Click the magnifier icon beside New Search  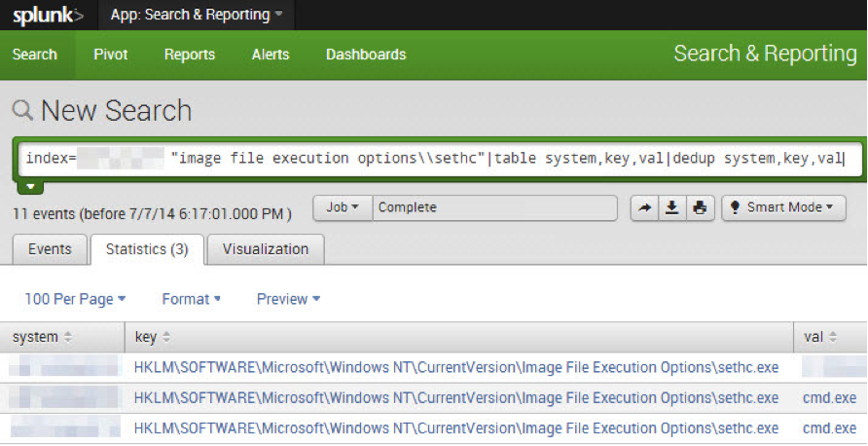coord(22,110)
